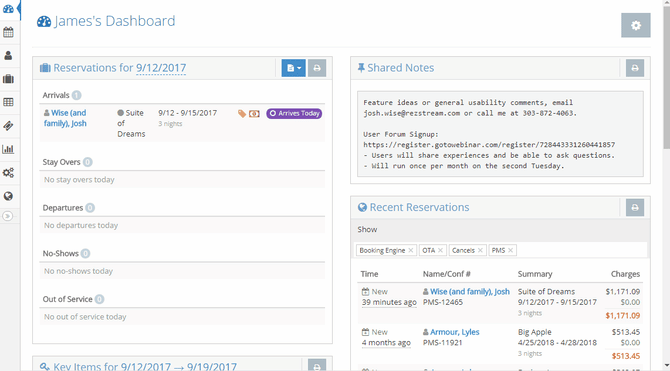Click the Key Items panel heading
Viewport: 670px width, 371px height.
(x=145, y=366)
